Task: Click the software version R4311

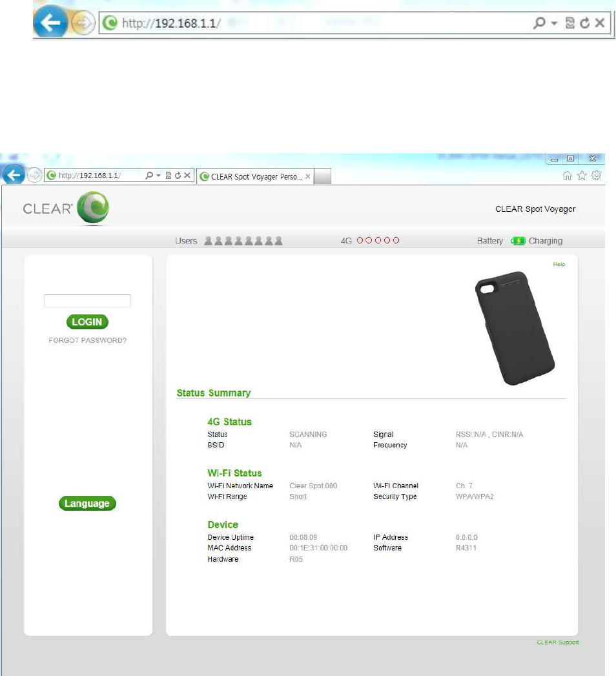Action: click(466, 548)
